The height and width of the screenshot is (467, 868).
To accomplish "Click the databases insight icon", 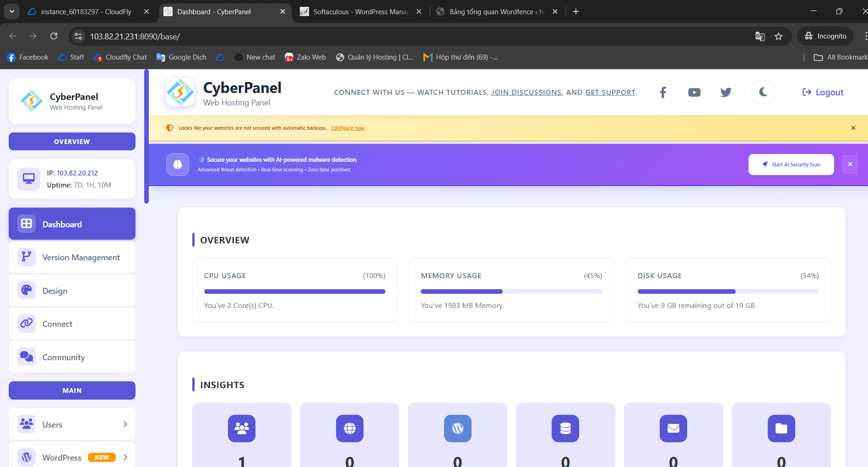I will click(x=565, y=429).
